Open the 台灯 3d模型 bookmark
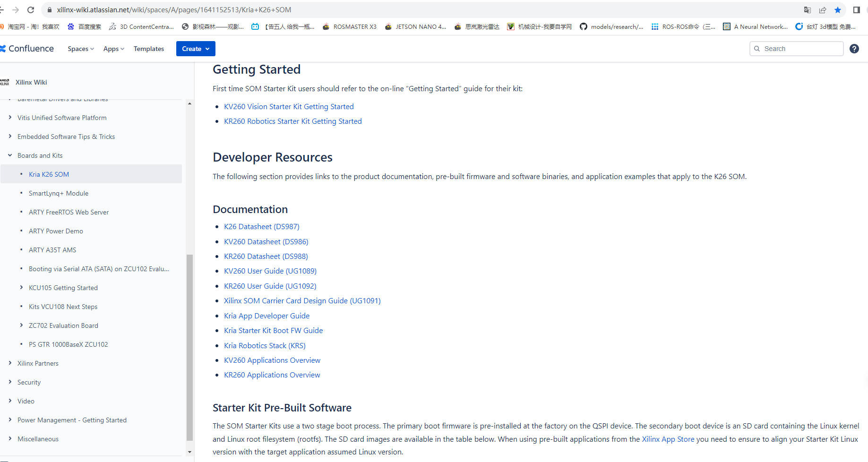This screenshot has height=462, width=868. pyautogui.click(x=825, y=27)
